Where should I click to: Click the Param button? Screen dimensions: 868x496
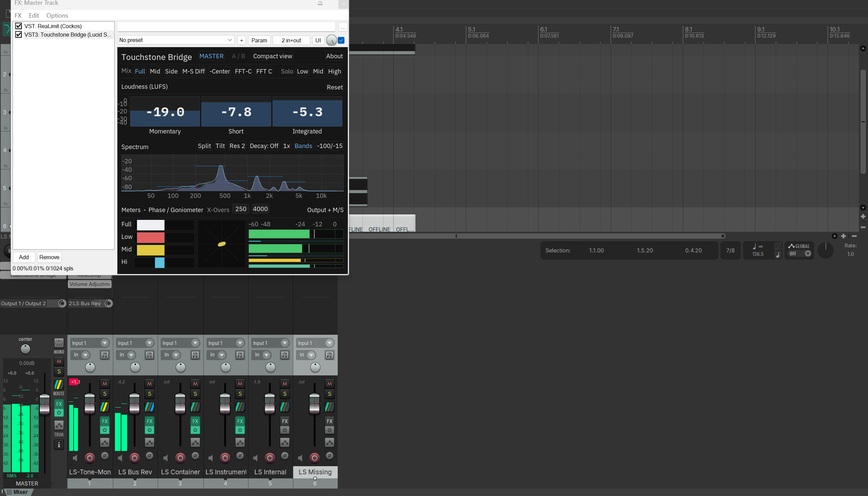coord(259,41)
